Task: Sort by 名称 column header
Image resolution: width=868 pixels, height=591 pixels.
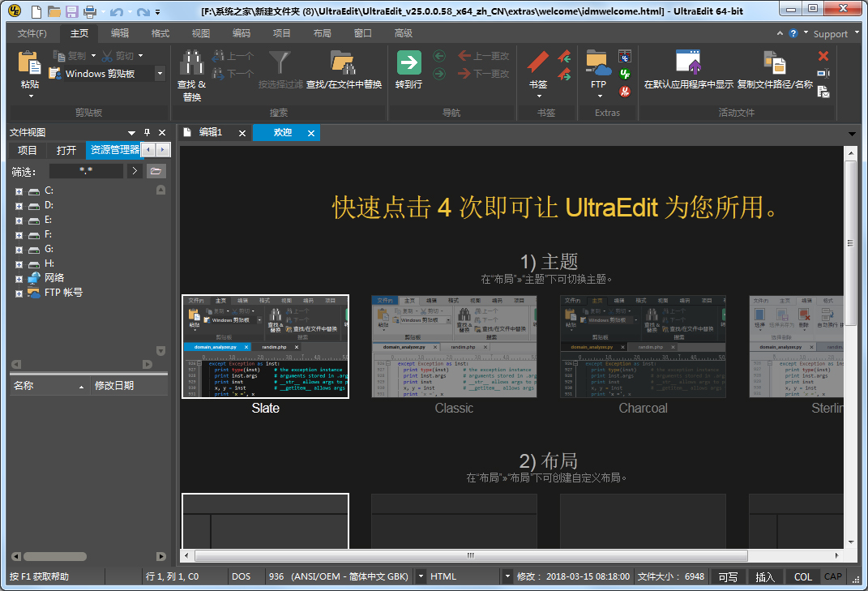Action: point(49,386)
